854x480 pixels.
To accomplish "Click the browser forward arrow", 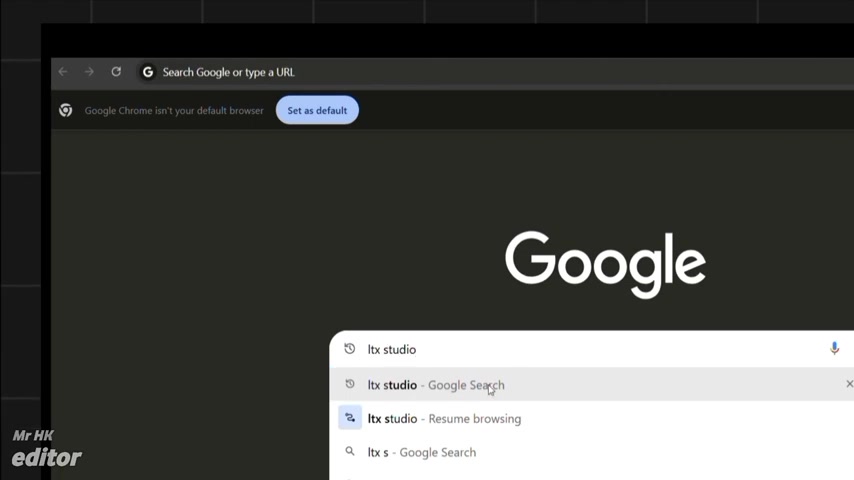I will tap(89, 71).
